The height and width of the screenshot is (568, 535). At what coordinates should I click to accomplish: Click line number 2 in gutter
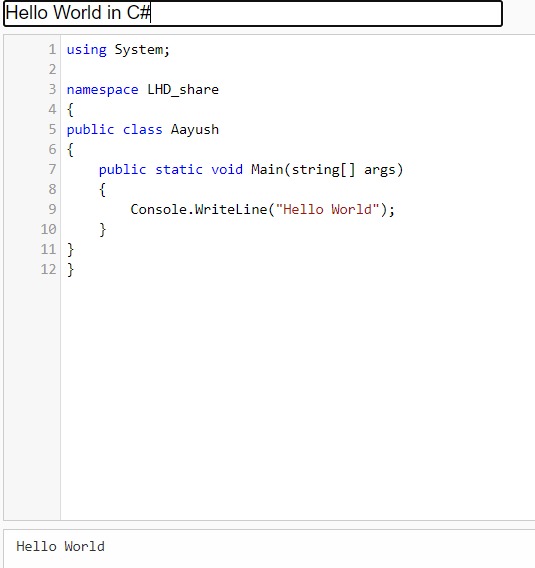click(x=53, y=69)
